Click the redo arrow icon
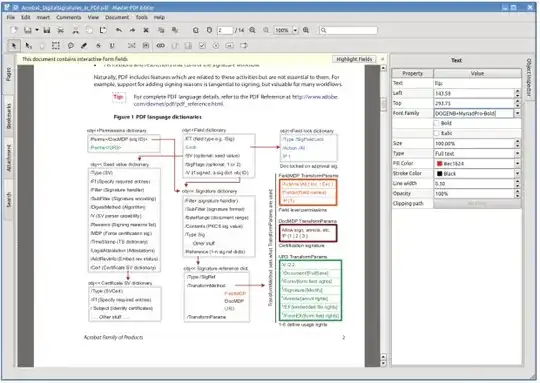The height and width of the screenshot is (383, 540). [133, 30]
